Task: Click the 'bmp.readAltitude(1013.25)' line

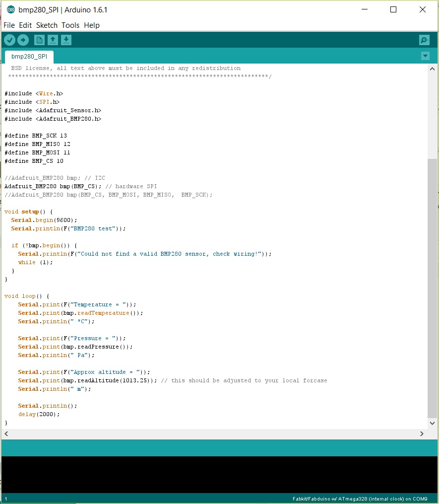Action: point(173,380)
